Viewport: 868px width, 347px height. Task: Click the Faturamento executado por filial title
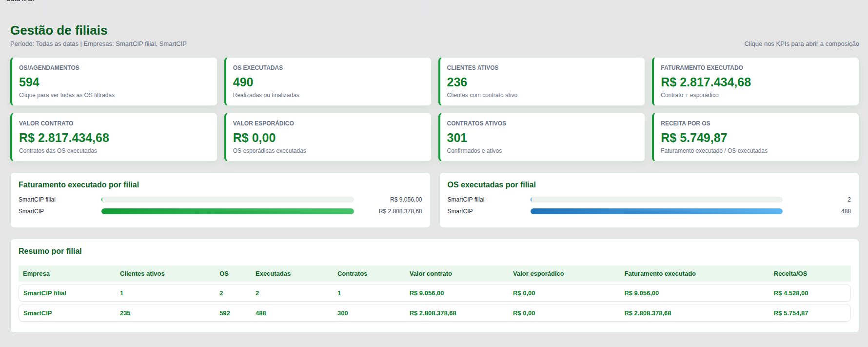coord(79,184)
